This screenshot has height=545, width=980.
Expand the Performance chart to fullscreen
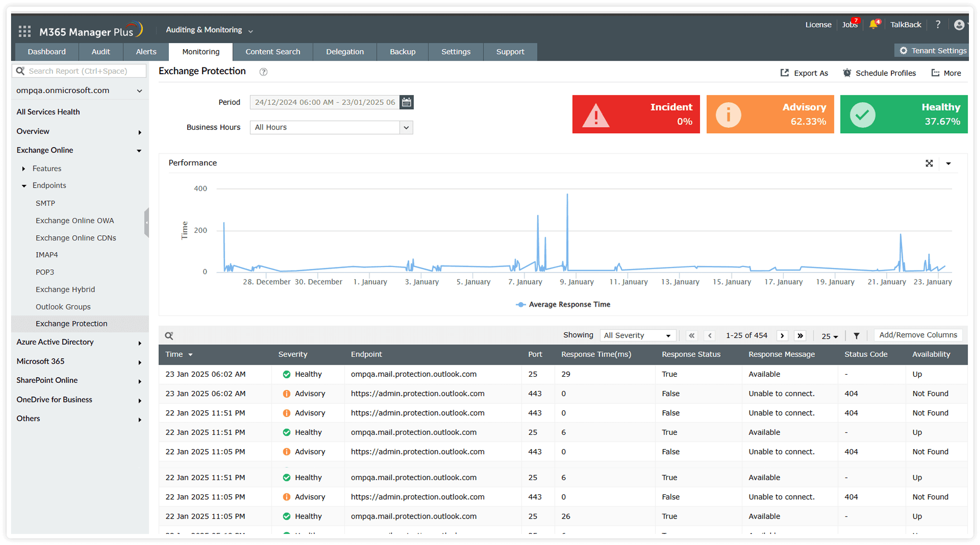(x=929, y=164)
